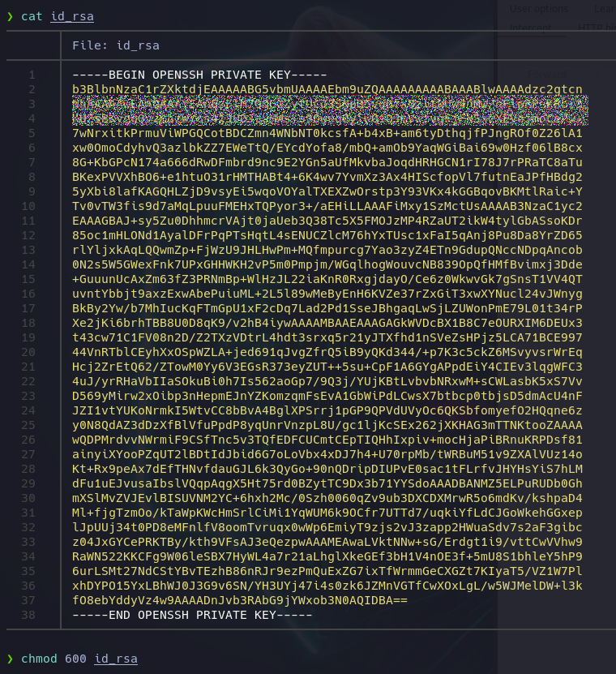616x674 pixels.
Task: Click the chmod command word
Action: coord(38,659)
